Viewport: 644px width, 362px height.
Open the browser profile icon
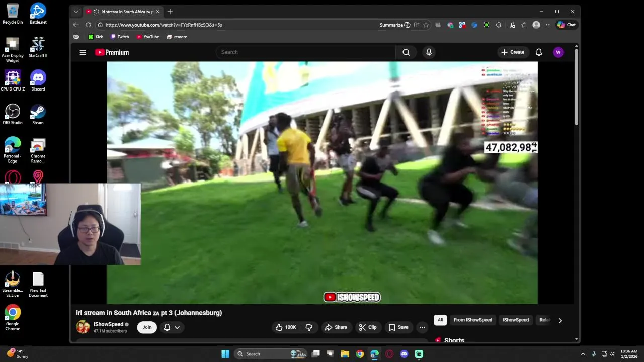(x=536, y=25)
